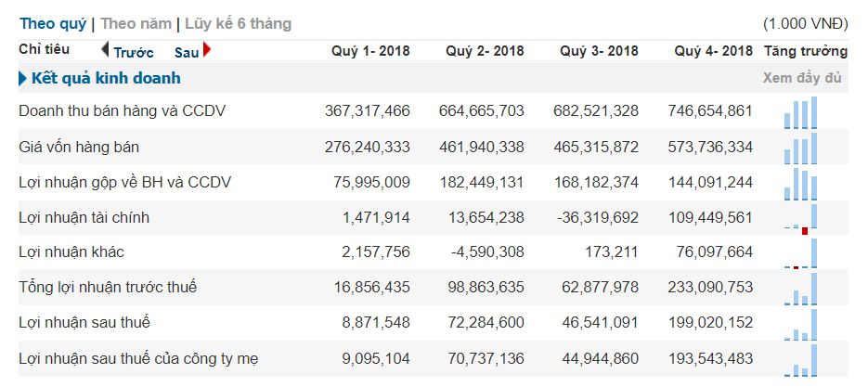The height and width of the screenshot is (387, 868).
Task: Go to next quarters via Sau
Action: (x=187, y=52)
